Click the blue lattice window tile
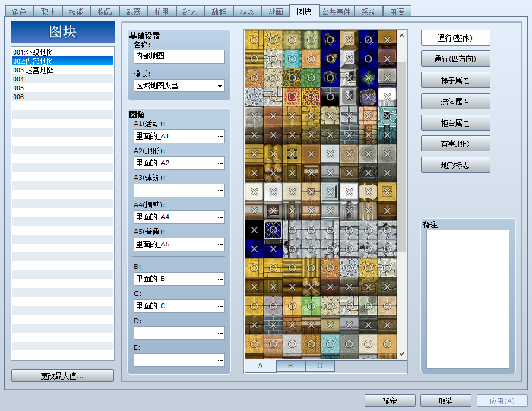Viewport: 532px width, 411px height. pyautogui.click(x=273, y=230)
